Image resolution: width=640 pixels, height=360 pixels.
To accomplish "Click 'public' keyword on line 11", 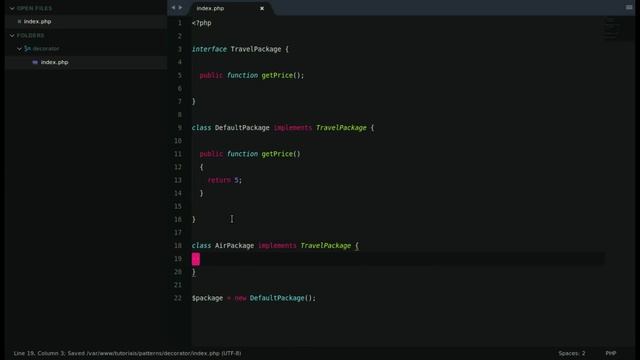I will (211, 154).
